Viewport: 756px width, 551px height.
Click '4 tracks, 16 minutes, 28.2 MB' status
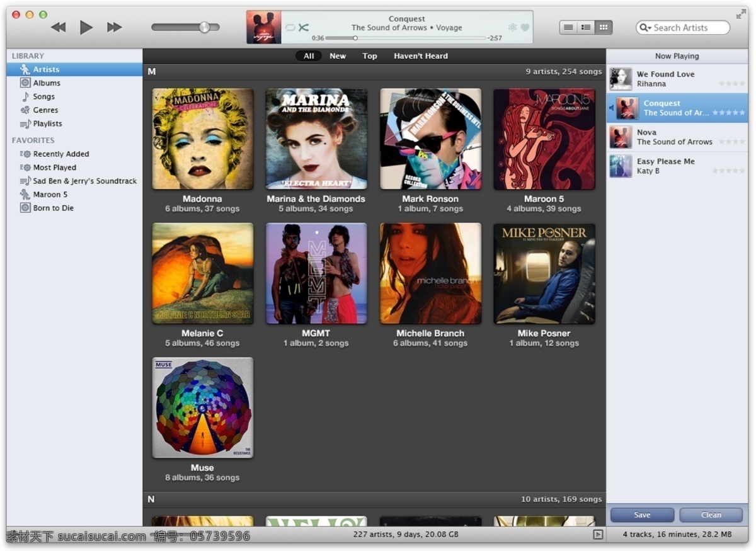pyautogui.click(x=677, y=535)
